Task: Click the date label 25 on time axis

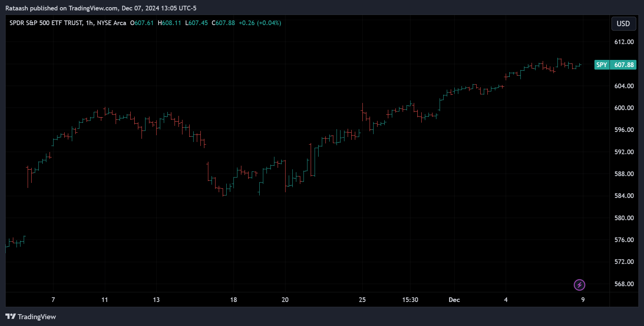Action: pos(362,300)
